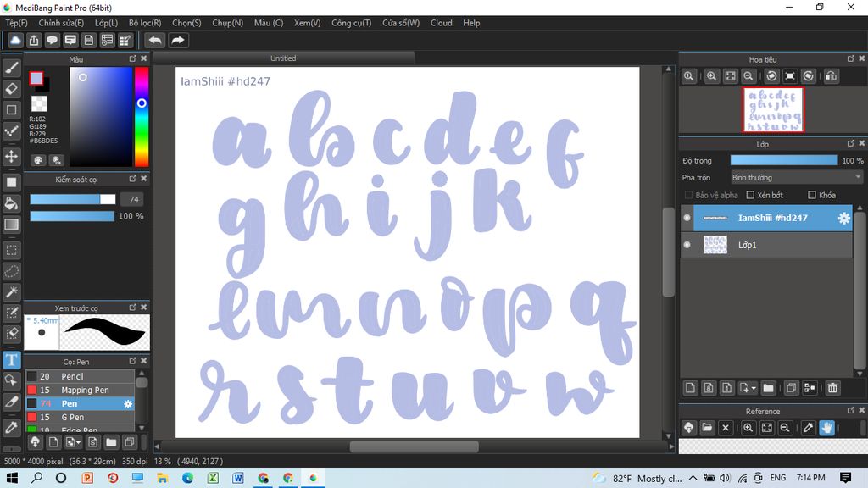Select the hand tool in Reference panel
The image size is (868, 488).
coord(826,428)
